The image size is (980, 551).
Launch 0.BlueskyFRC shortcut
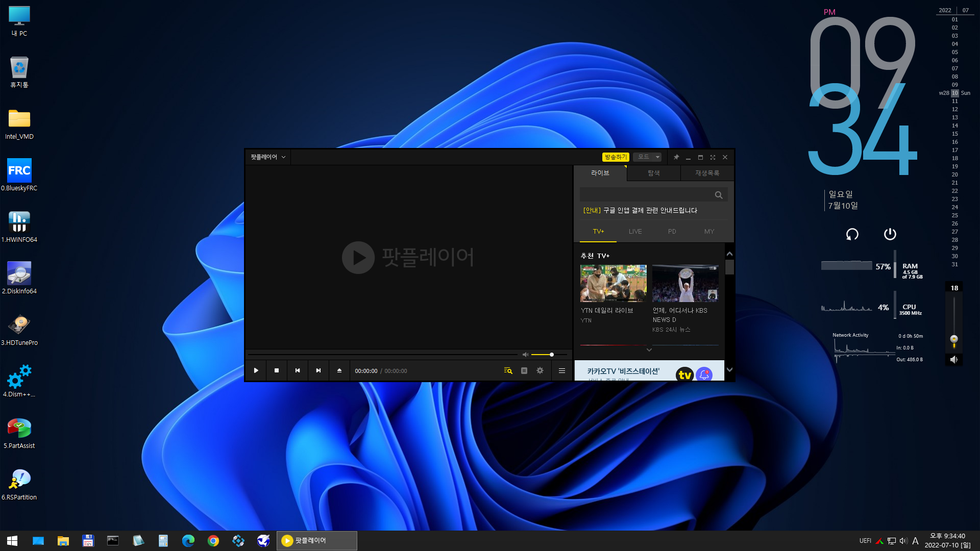coord(19,175)
